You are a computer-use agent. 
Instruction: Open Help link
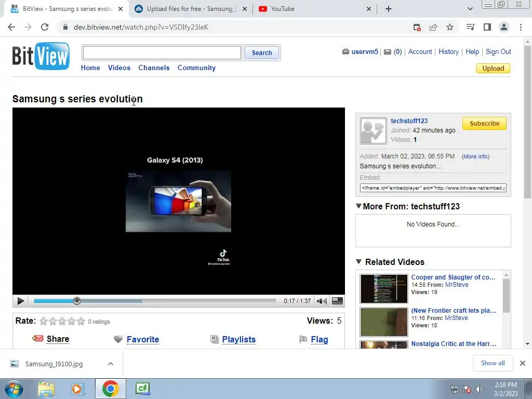pos(472,51)
